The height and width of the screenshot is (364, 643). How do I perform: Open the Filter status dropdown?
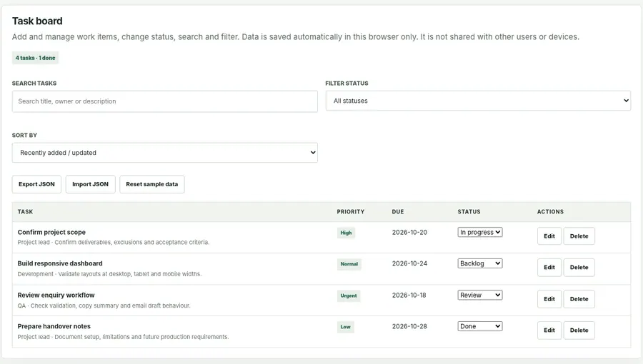click(x=478, y=101)
